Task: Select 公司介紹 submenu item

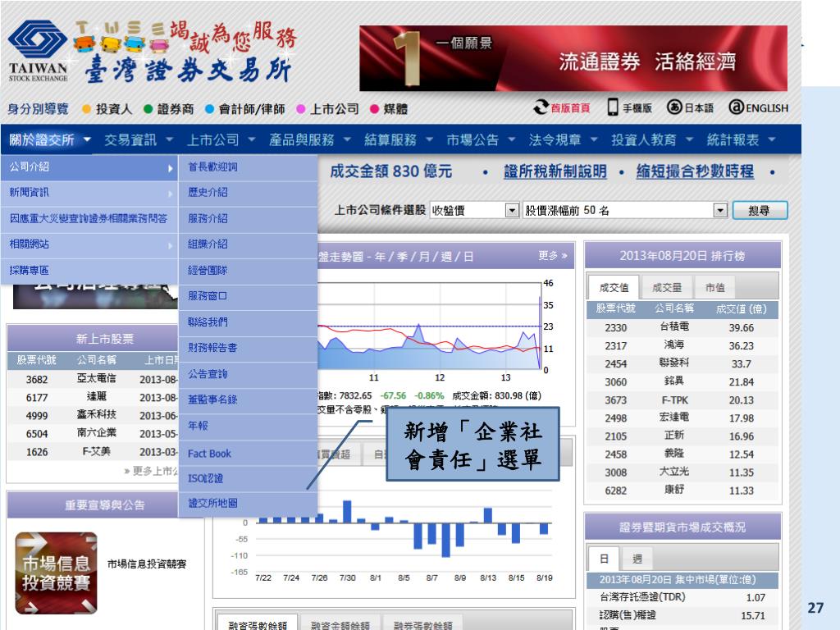Action: click(89, 167)
